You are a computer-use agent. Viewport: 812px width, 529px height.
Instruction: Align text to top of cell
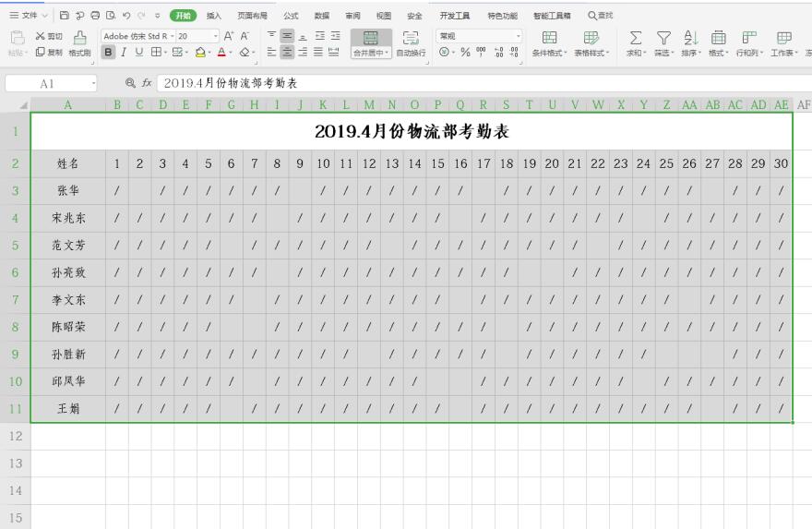point(271,35)
